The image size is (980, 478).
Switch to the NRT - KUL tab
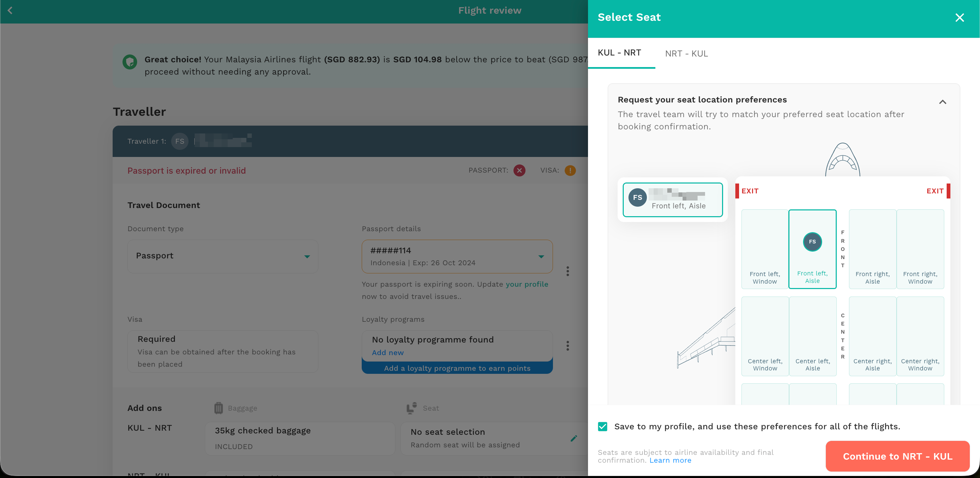click(x=686, y=54)
